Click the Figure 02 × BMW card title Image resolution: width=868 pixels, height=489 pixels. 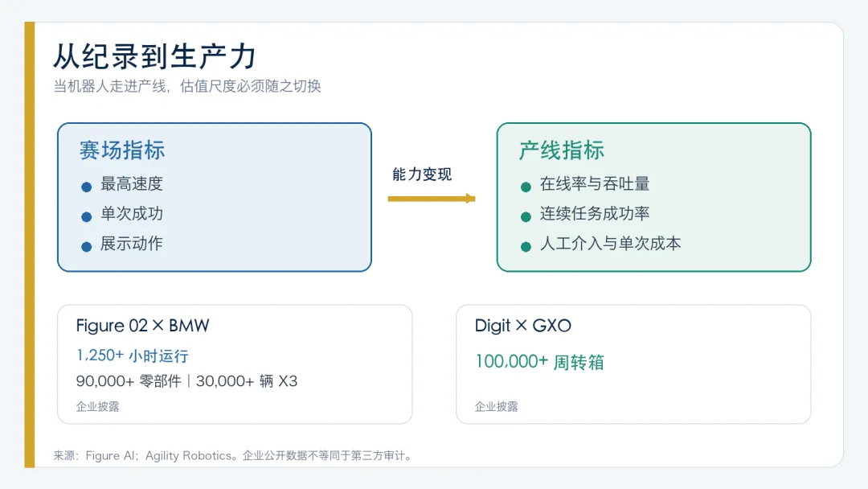tap(142, 326)
